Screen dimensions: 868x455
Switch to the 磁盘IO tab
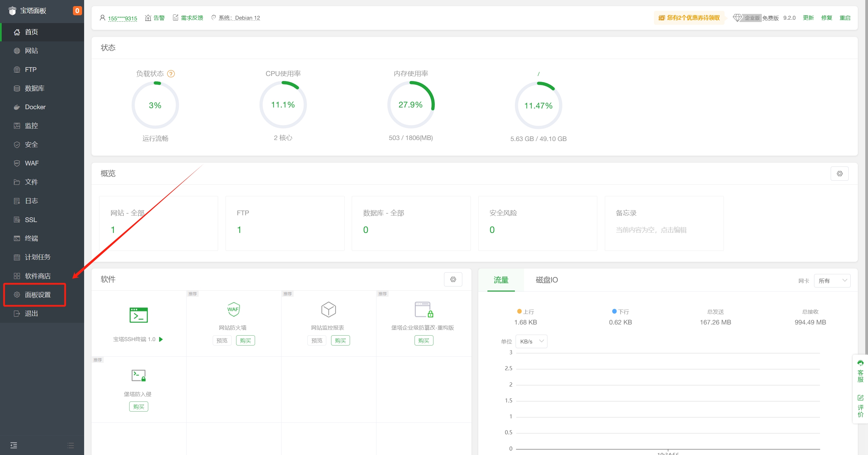[x=546, y=280]
